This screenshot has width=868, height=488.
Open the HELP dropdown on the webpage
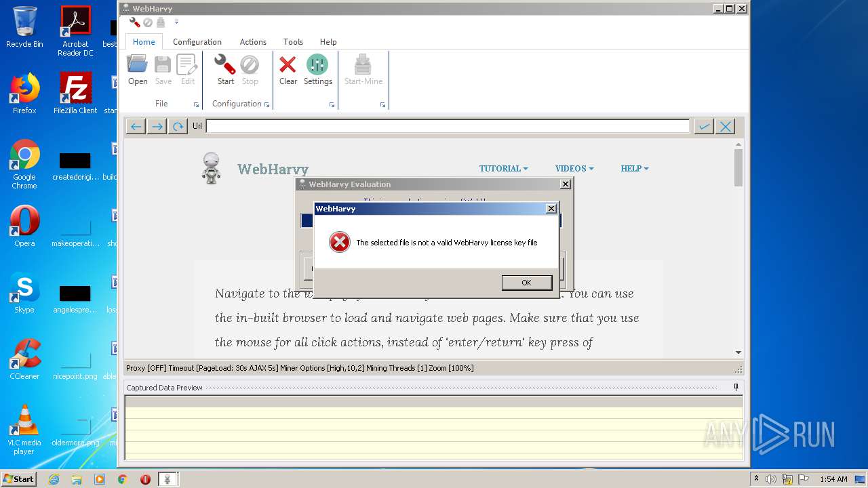[x=635, y=168]
